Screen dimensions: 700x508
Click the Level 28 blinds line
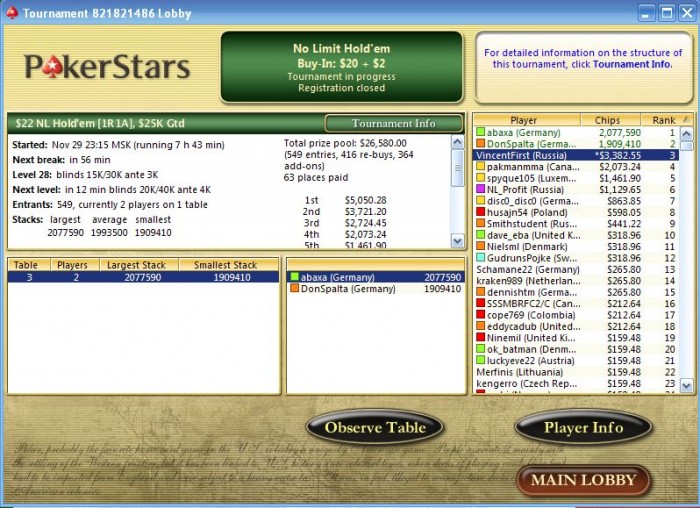[85, 175]
